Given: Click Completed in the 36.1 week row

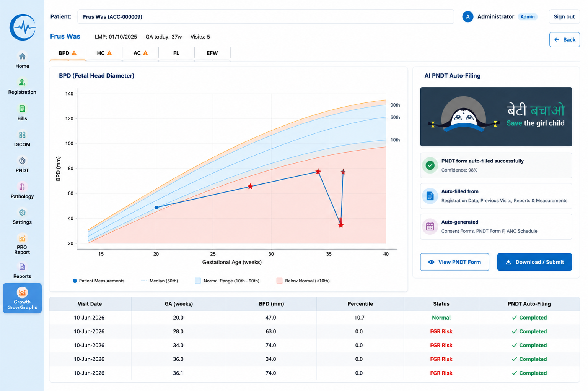Looking at the screenshot, I should click(529, 373).
